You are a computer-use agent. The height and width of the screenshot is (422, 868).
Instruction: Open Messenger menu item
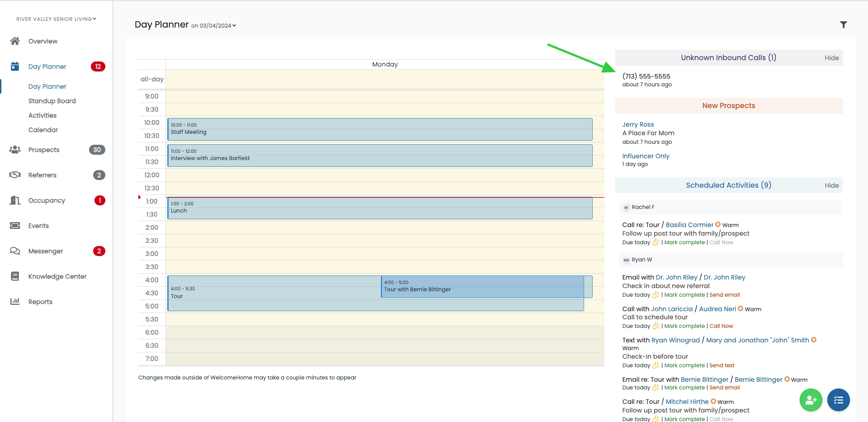click(x=46, y=251)
